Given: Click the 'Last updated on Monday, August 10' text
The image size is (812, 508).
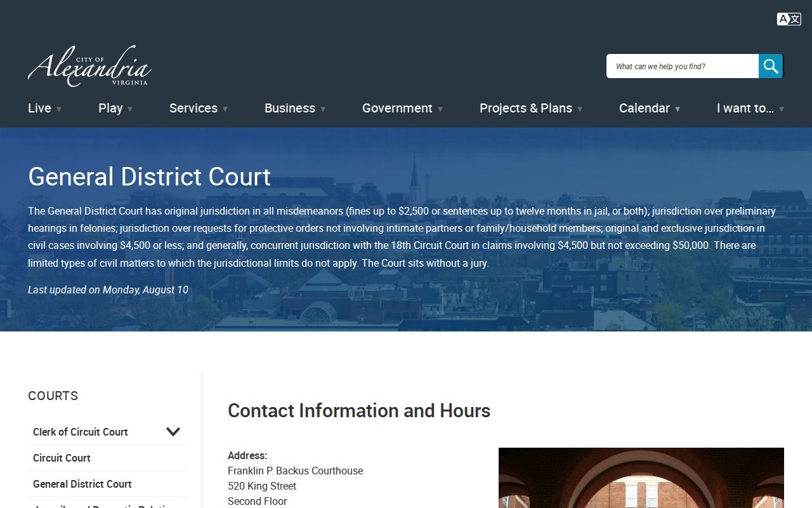Looking at the screenshot, I should coord(108,290).
